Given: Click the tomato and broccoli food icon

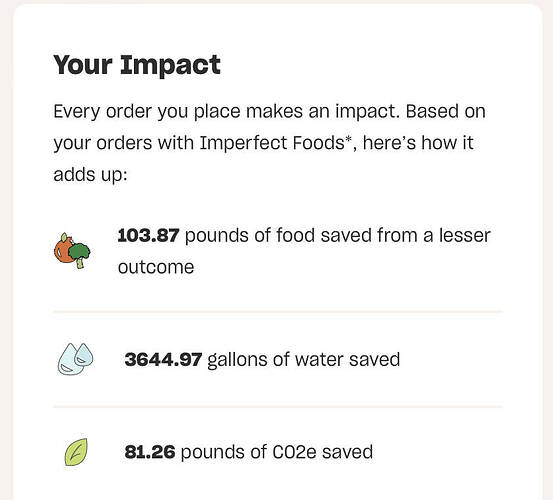Looking at the screenshot, I should [x=72, y=250].
